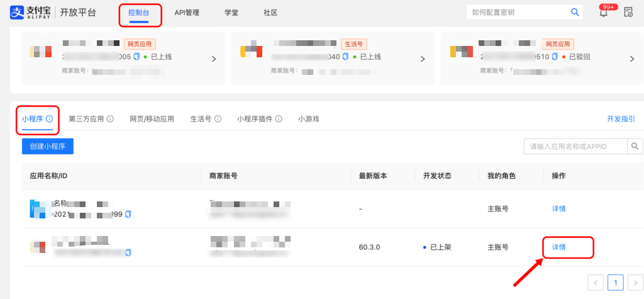Viewport: 644px width, 299px height.
Task: Click the 创建小程序 button
Action: pos(48,147)
